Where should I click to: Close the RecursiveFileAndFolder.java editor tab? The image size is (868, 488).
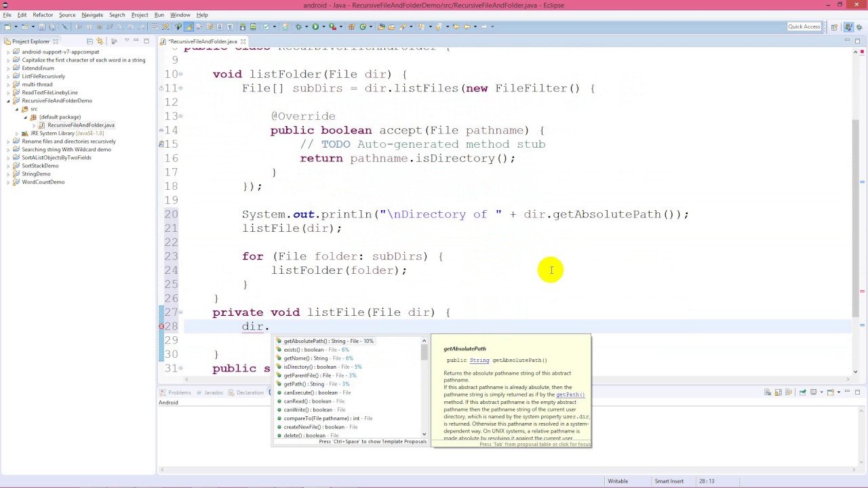(x=244, y=41)
